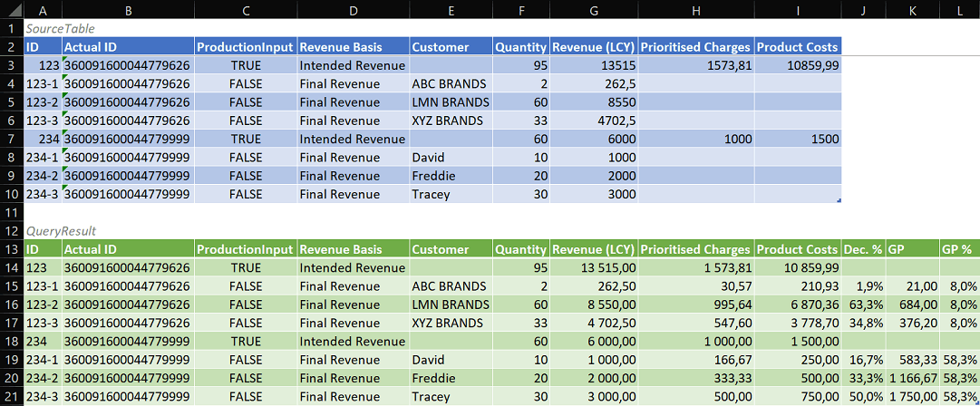Image resolution: width=980 pixels, height=406 pixels.
Task: Select Dec. % cell showing 1,9%
Action: pyautogui.click(x=864, y=286)
